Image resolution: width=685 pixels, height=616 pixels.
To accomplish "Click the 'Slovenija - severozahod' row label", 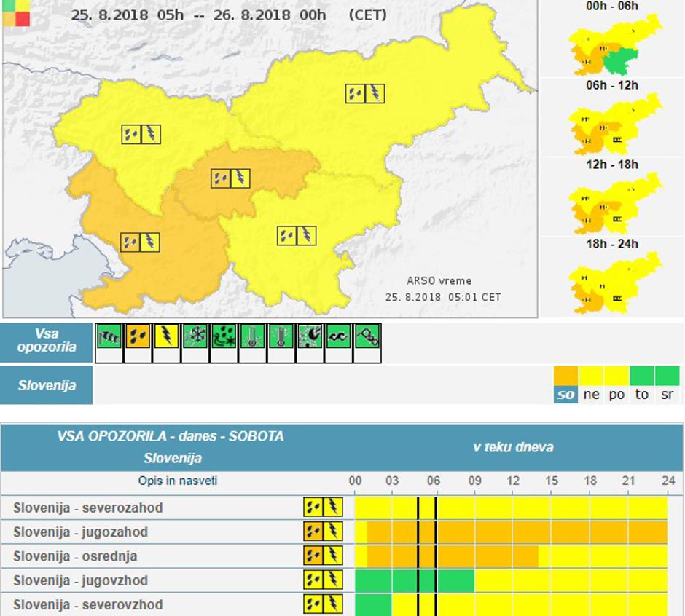I will 87,508.
